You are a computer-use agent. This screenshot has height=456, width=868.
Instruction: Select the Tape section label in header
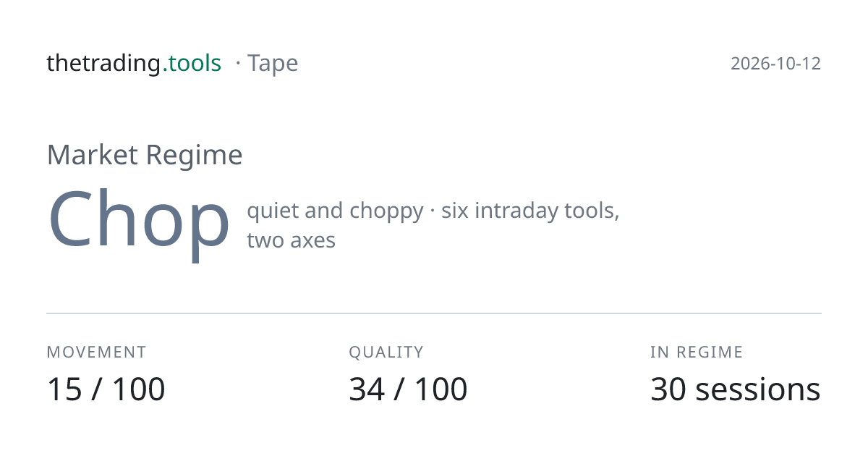[x=273, y=64]
